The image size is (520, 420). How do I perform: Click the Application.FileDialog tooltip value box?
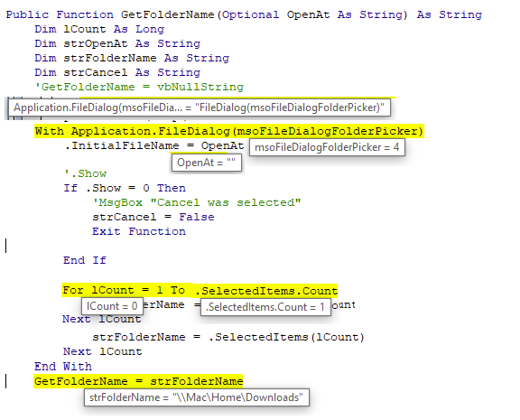pyautogui.click(x=199, y=107)
